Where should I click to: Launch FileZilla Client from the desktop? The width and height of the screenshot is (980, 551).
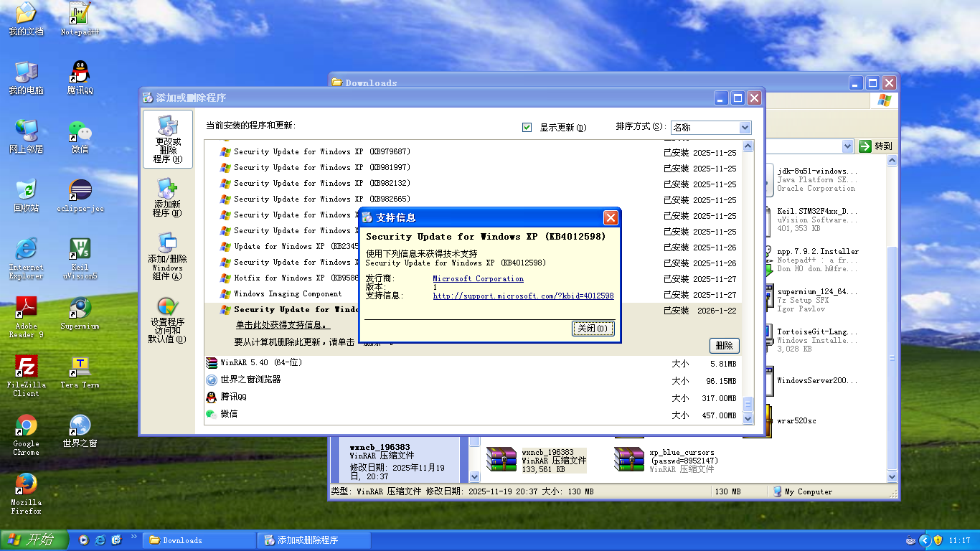pos(27,367)
